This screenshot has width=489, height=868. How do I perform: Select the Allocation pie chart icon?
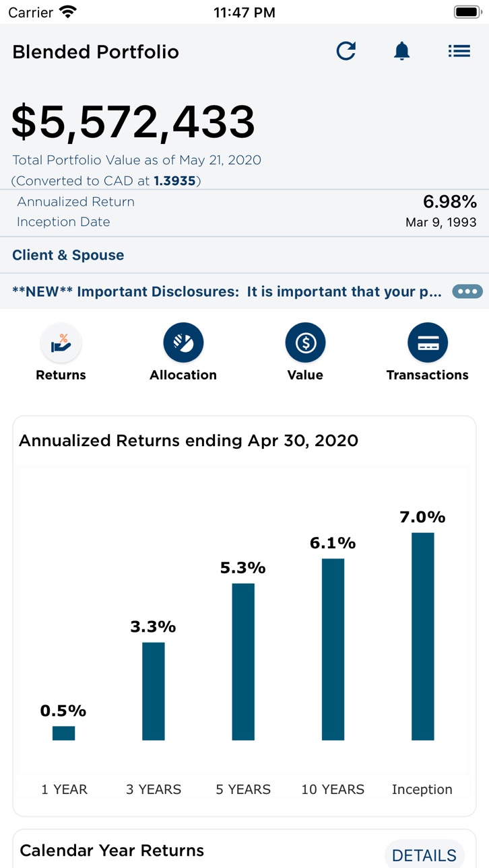coord(183,343)
